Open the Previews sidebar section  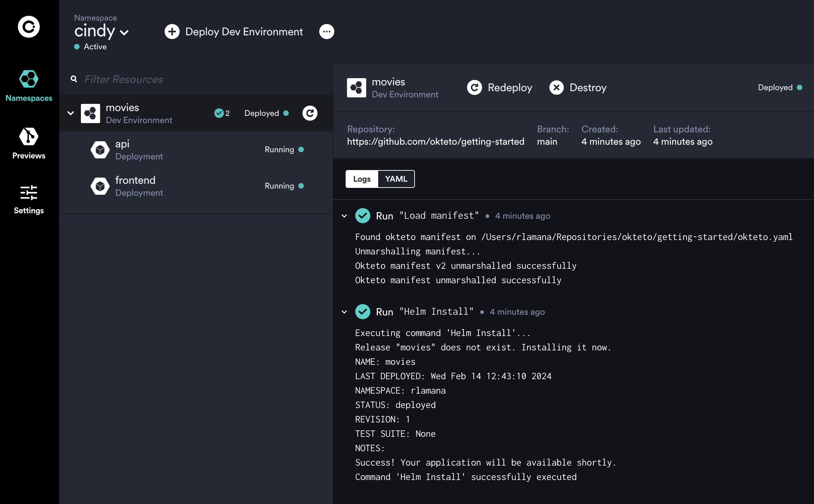pos(29,143)
